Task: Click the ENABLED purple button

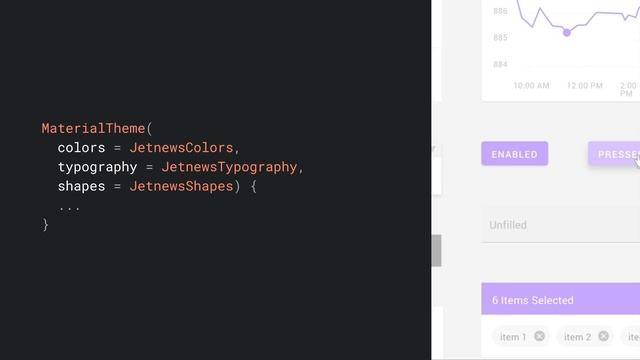Action: (514, 154)
